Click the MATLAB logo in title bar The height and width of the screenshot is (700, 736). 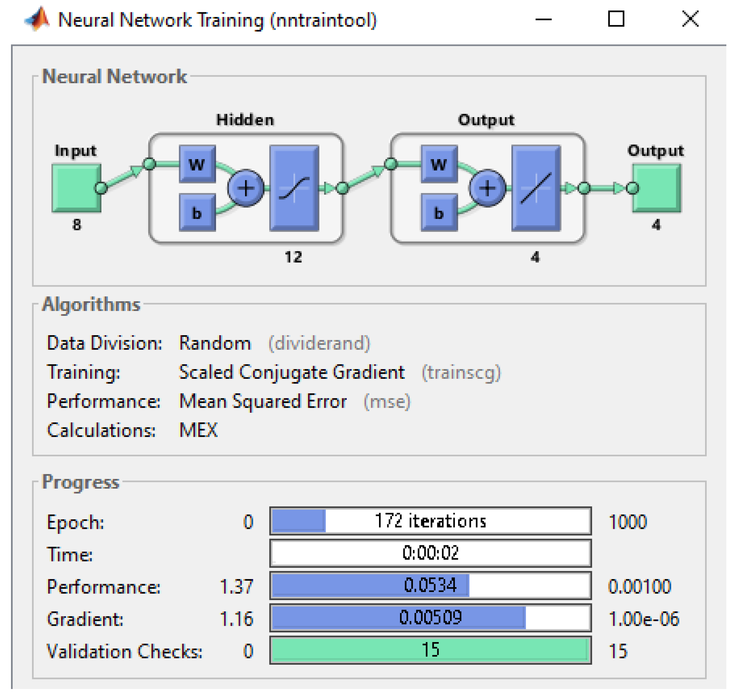[x=37, y=19]
